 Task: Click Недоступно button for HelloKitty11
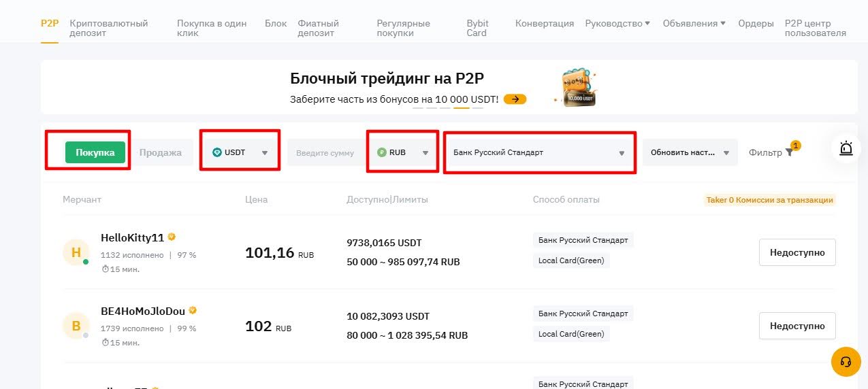coord(797,252)
